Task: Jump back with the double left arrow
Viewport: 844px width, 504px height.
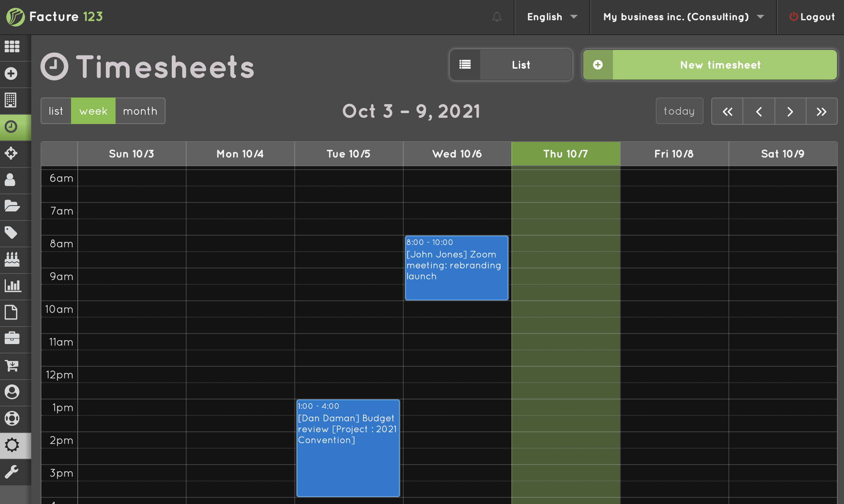Action: (727, 112)
